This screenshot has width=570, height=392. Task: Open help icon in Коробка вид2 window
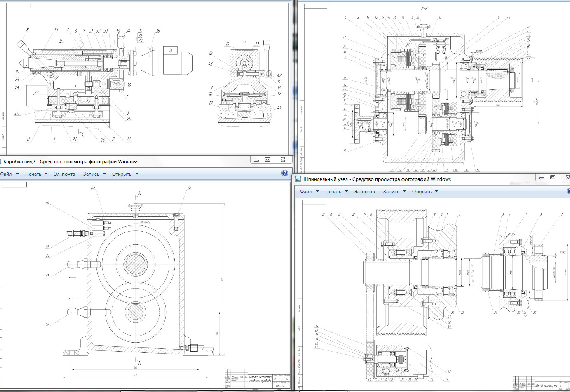(x=285, y=174)
